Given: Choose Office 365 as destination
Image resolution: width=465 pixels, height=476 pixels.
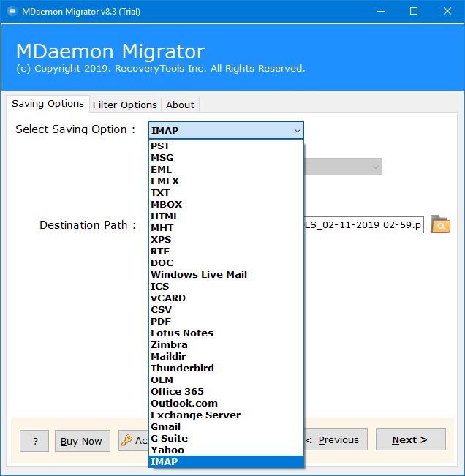Looking at the screenshot, I should [226, 392].
